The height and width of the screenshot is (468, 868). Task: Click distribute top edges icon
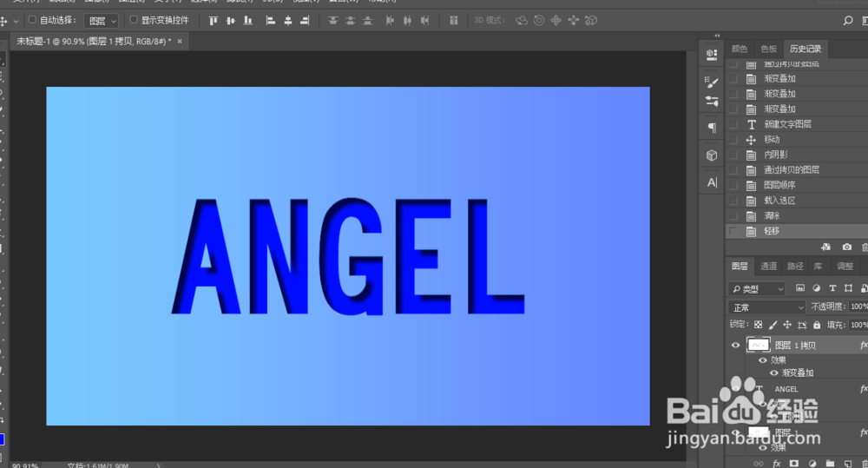332,21
